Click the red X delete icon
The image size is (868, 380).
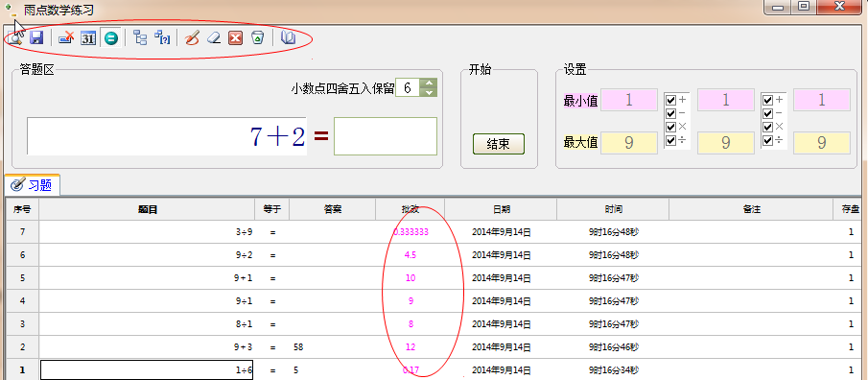pyautogui.click(x=236, y=38)
